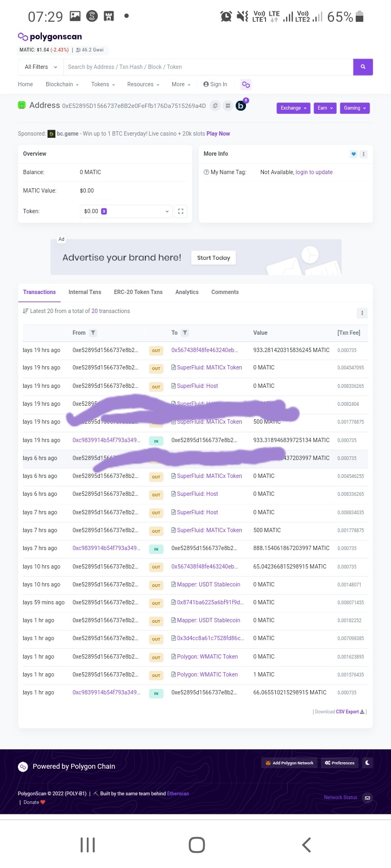Image resolution: width=391 pixels, height=868 pixels.
Task: Toggle dark mode with the moon icon
Action: [x=367, y=763]
